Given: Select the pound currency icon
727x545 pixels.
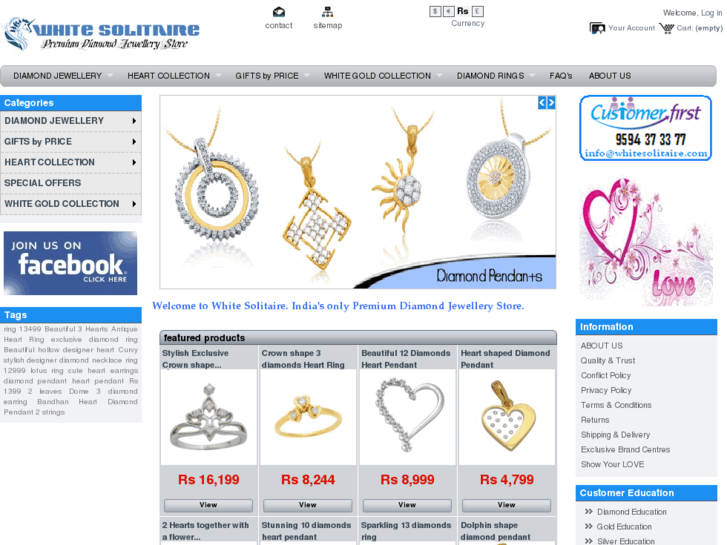Looking at the screenshot, I should 478,11.
